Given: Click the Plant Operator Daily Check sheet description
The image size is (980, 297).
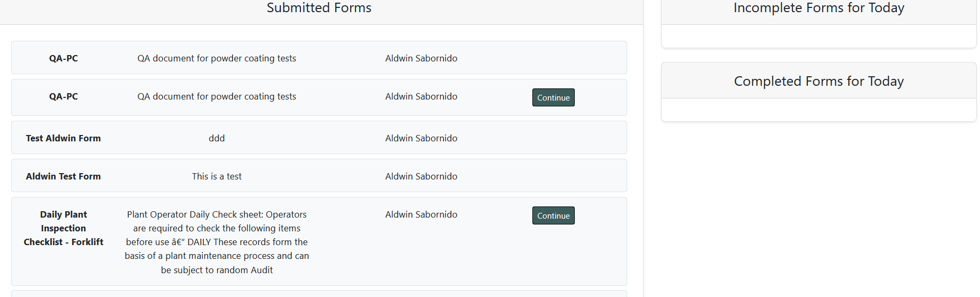Looking at the screenshot, I should [217, 242].
